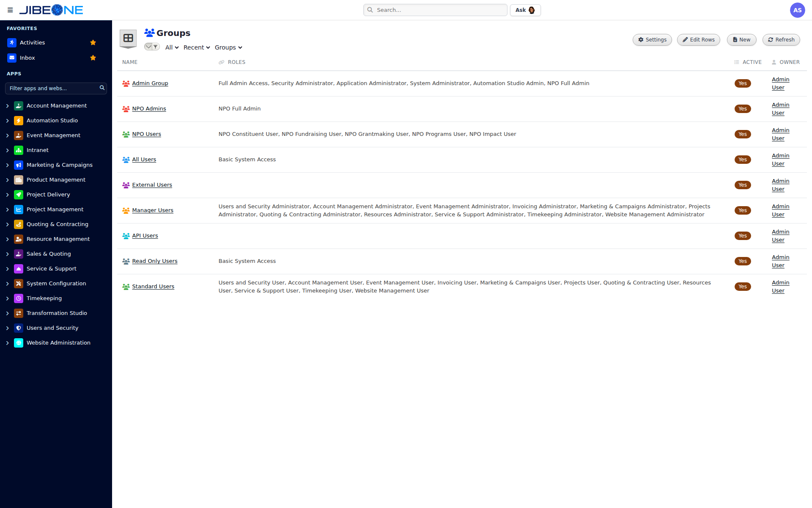
Task: Click the Sales & Quoting app icon
Action: click(19, 254)
